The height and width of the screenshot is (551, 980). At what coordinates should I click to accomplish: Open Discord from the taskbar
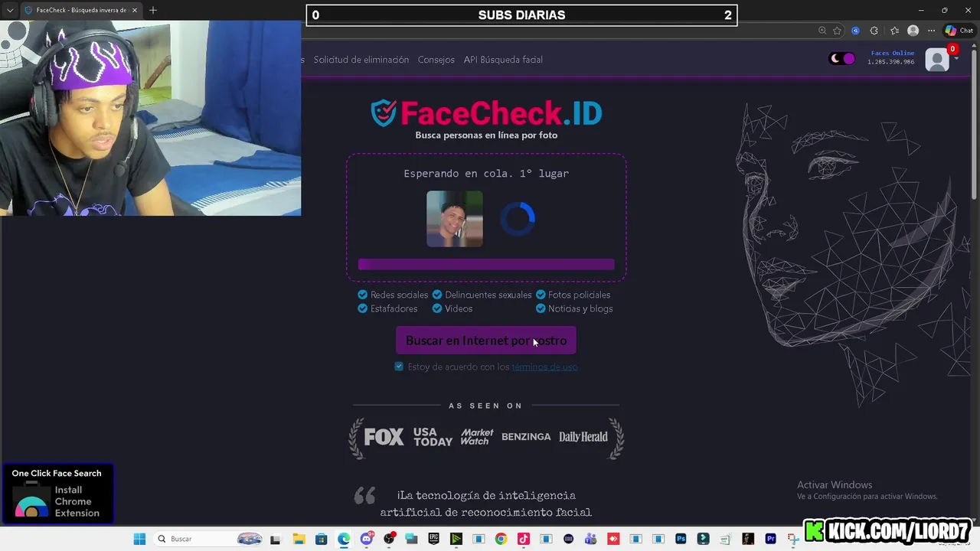[367, 539]
